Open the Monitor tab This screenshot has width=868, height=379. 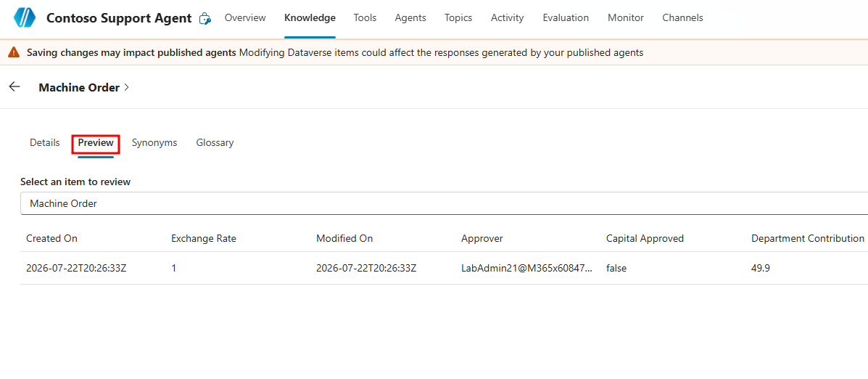(x=626, y=17)
